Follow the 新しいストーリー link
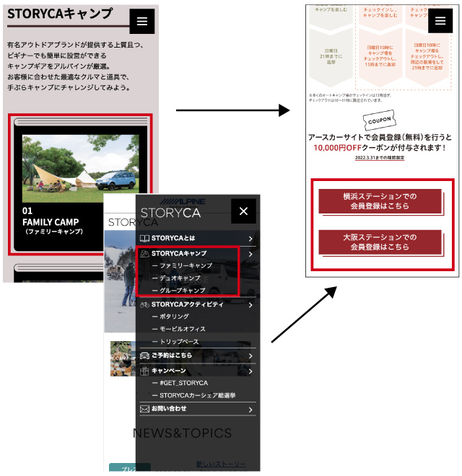The image size is (462, 476). [221, 464]
